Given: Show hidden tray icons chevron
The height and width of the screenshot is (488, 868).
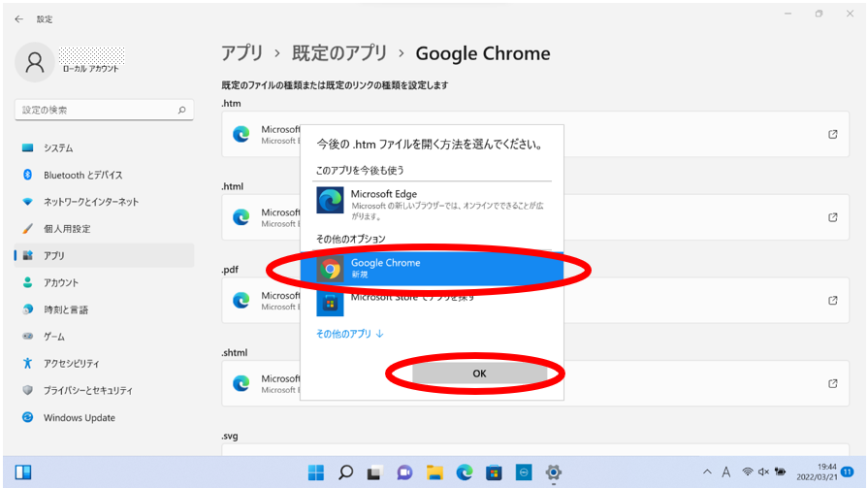Looking at the screenshot, I should click(x=707, y=472).
